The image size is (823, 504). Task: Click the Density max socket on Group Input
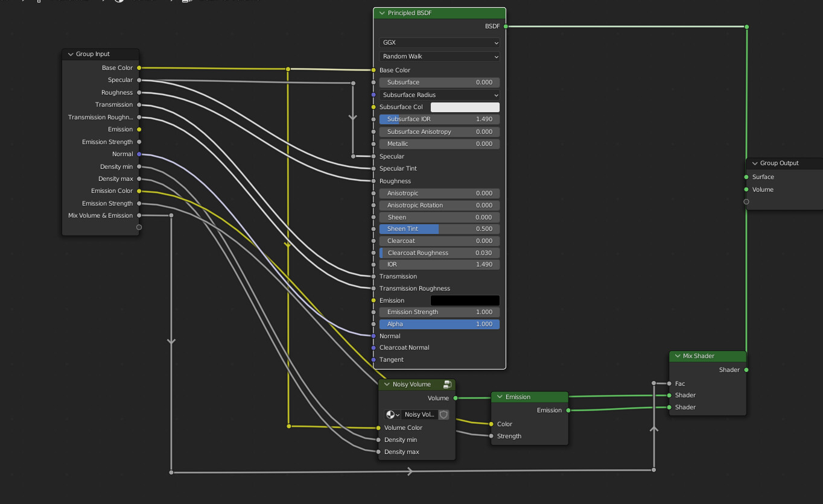pyautogui.click(x=139, y=179)
